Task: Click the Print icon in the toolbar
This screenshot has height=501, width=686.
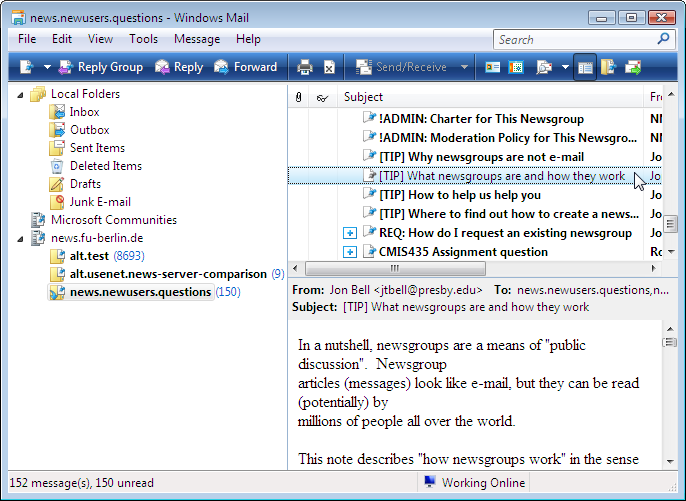Action: pyautogui.click(x=305, y=67)
